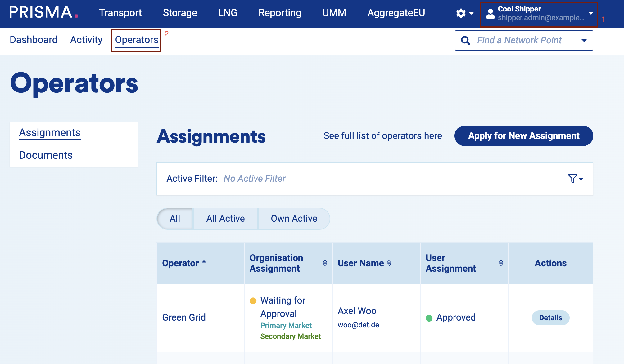
Task: Click the user profile avatar icon
Action: (x=490, y=13)
